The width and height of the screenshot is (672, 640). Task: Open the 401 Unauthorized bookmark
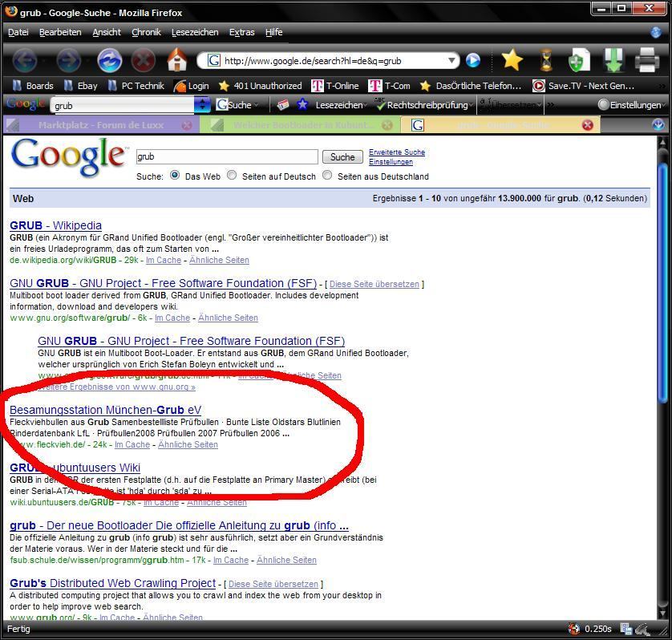(x=260, y=86)
